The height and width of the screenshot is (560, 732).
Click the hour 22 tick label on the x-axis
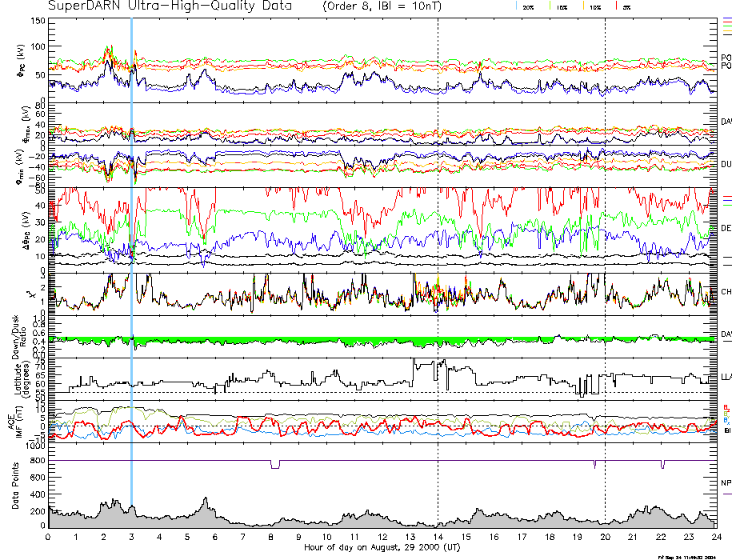click(x=661, y=537)
